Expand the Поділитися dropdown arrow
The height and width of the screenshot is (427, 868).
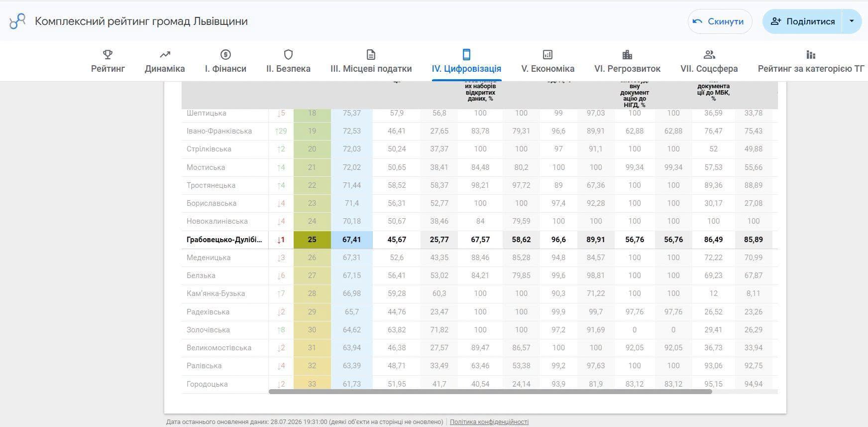coord(852,21)
